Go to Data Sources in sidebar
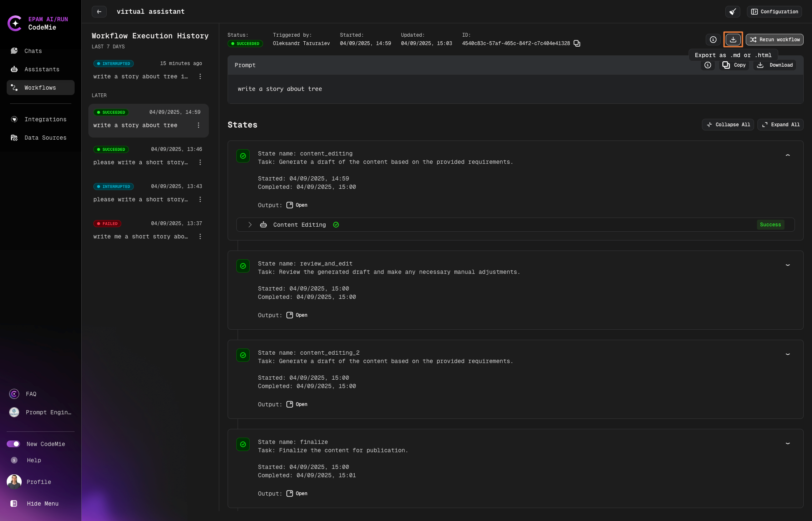 coord(45,138)
